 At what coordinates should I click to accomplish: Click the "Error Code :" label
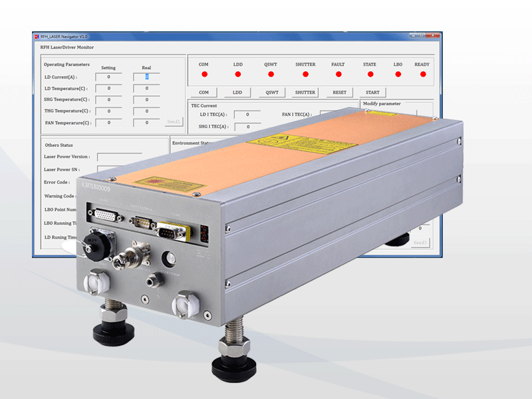[57, 182]
